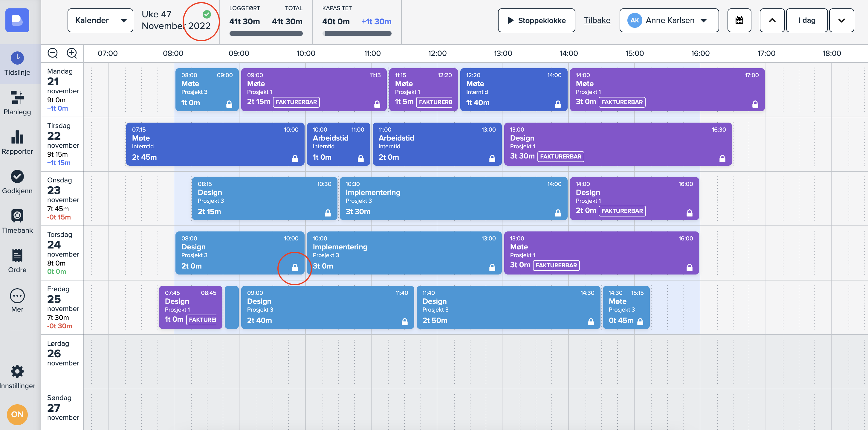The width and height of the screenshot is (868, 430).
Task: Zoom out the timeline with the minus magnifier
Action: (53, 53)
